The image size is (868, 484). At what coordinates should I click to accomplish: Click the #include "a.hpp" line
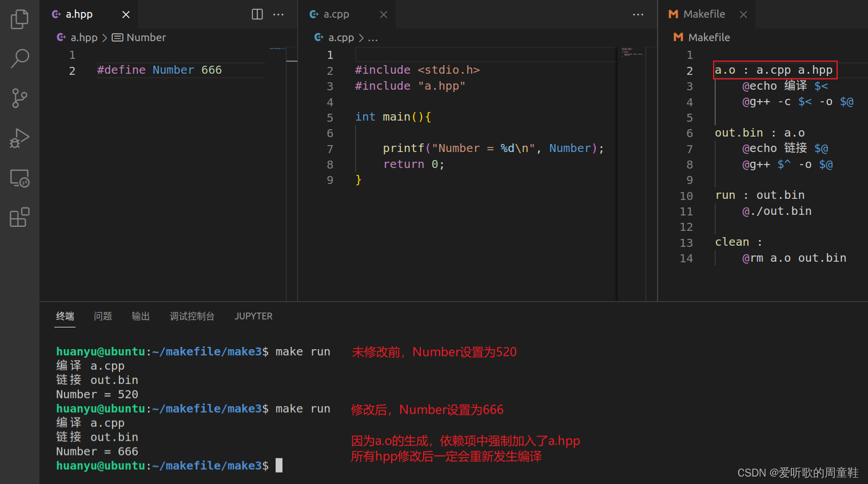[411, 86]
